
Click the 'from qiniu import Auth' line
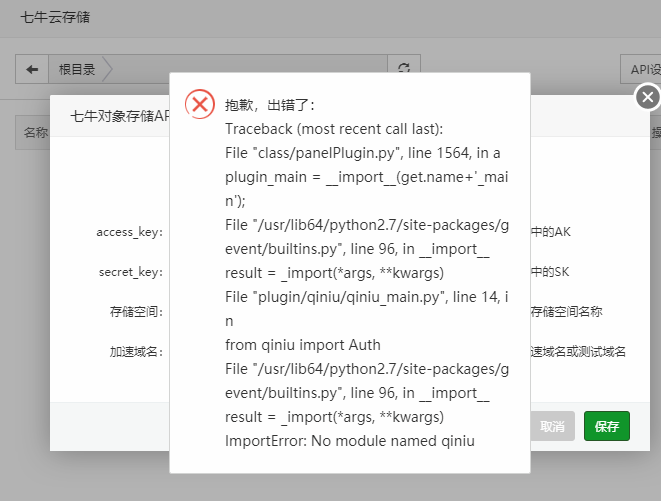tap(303, 345)
